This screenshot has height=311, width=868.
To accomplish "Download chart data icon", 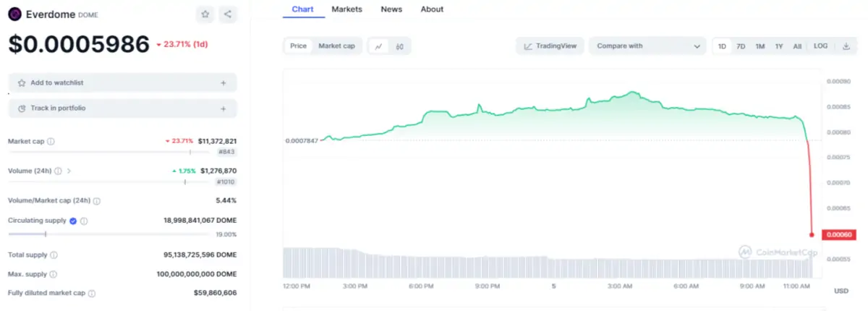I will (846, 46).
